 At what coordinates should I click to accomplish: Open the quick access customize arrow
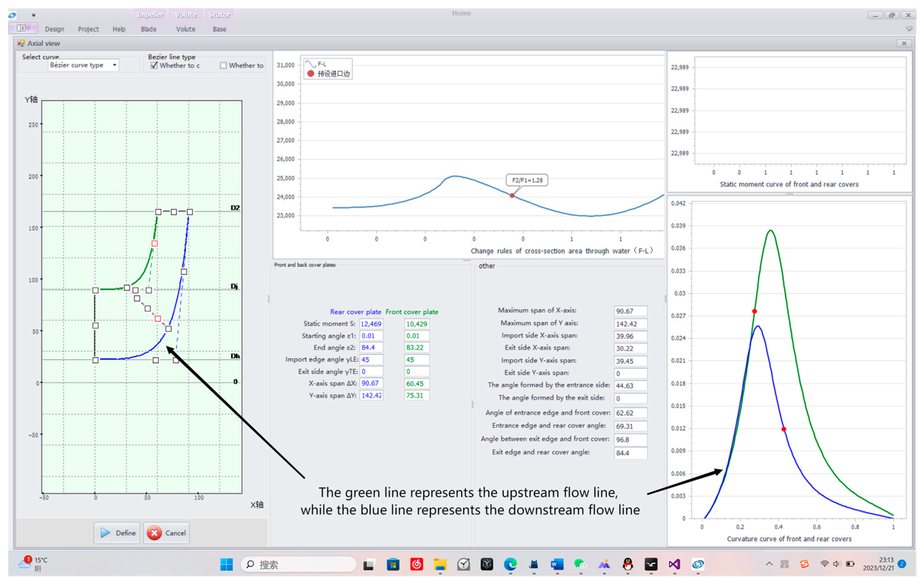[34, 15]
